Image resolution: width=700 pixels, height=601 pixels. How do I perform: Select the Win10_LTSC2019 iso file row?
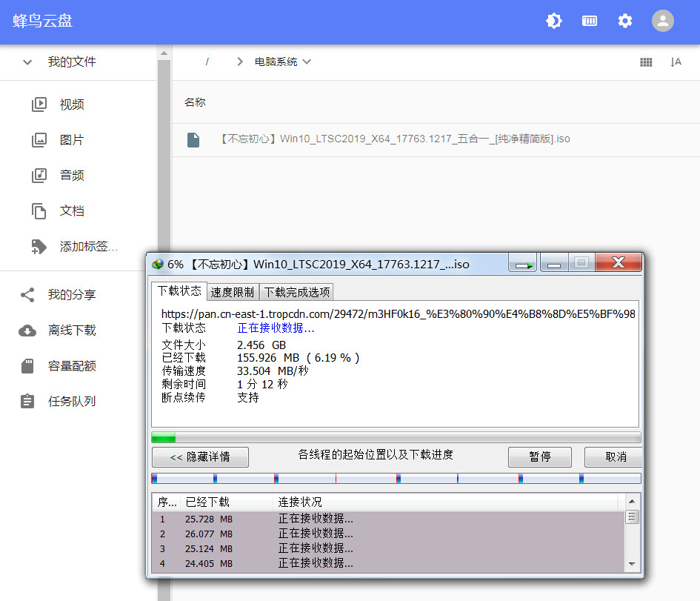click(436, 140)
